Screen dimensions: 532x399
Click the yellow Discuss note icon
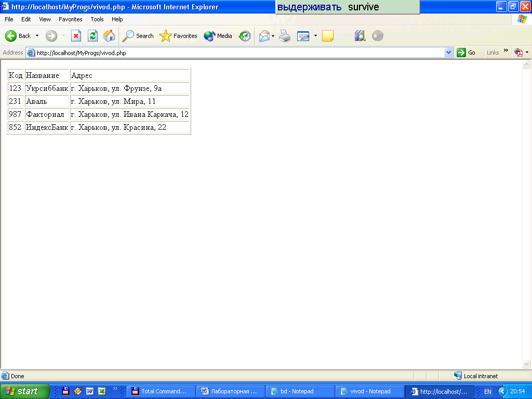[x=327, y=36]
